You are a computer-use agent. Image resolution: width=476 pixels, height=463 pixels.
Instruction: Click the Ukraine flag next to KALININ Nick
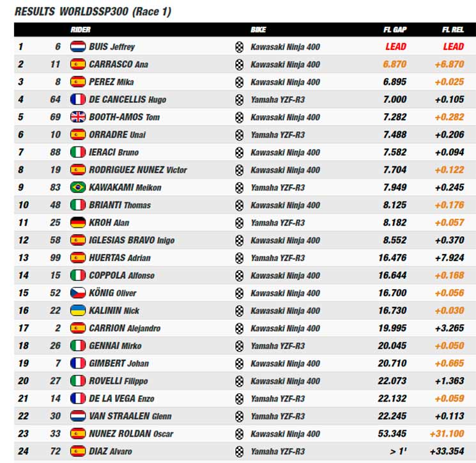pyautogui.click(x=78, y=311)
